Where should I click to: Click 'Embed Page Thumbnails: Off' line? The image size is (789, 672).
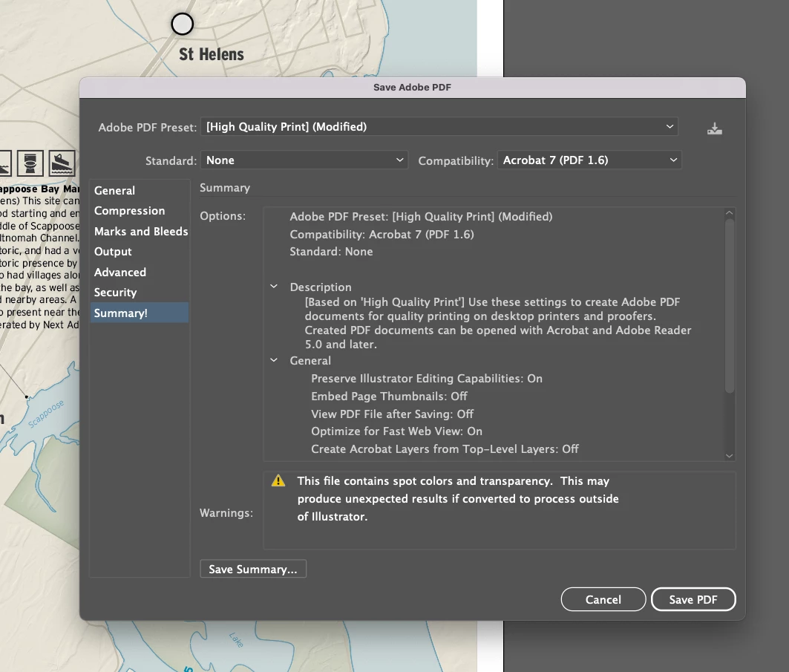(x=389, y=397)
